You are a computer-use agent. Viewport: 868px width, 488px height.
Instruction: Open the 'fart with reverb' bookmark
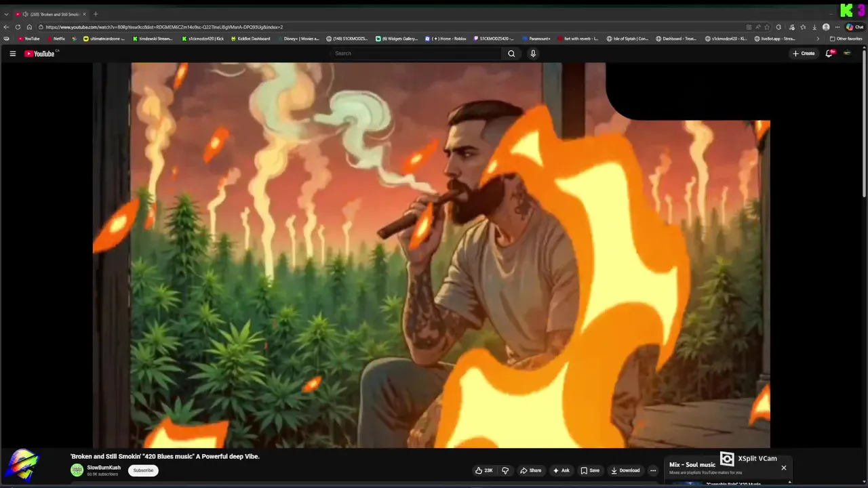pyautogui.click(x=577, y=39)
